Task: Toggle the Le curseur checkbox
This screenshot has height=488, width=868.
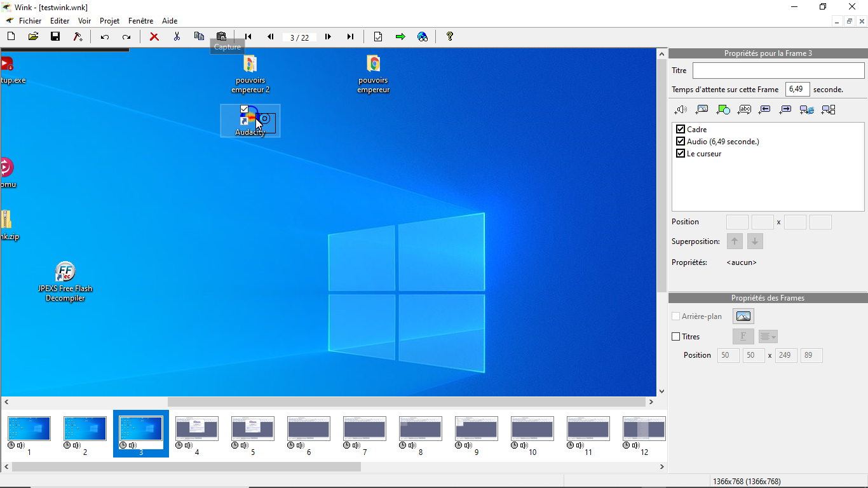Action: click(681, 153)
